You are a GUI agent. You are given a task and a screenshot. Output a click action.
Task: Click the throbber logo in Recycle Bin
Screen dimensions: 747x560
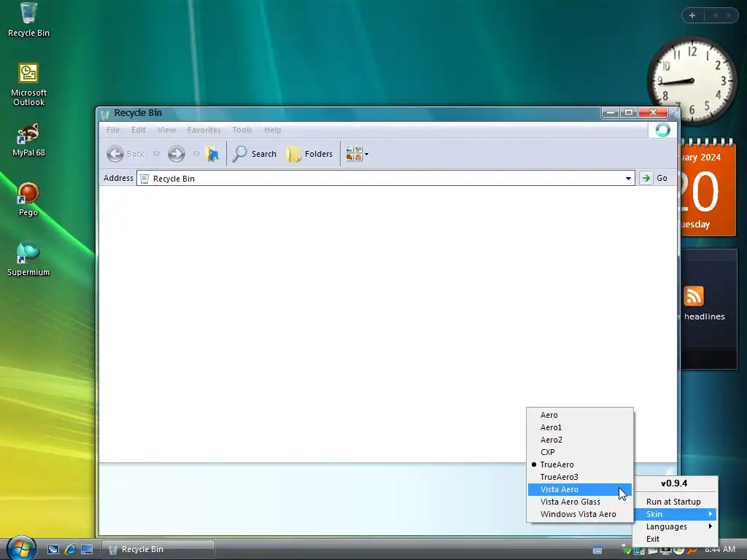coord(662,130)
